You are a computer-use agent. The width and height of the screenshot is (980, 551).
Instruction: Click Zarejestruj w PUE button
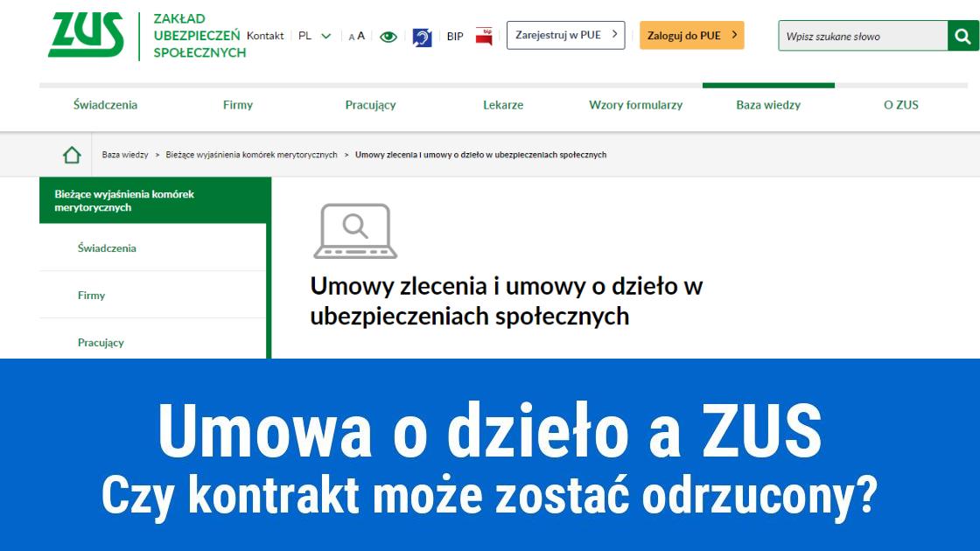pyautogui.click(x=565, y=35)
